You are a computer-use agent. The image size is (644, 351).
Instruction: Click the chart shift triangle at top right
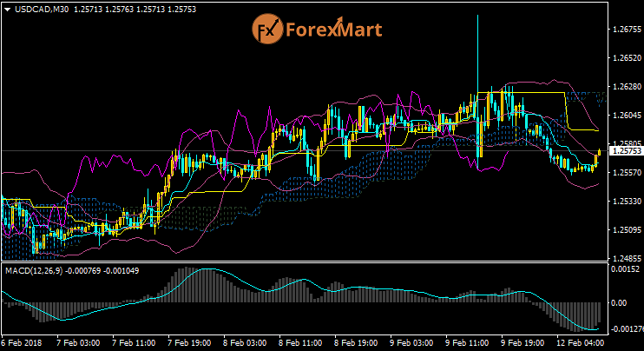pyautogui.click(x=597, y=5)
